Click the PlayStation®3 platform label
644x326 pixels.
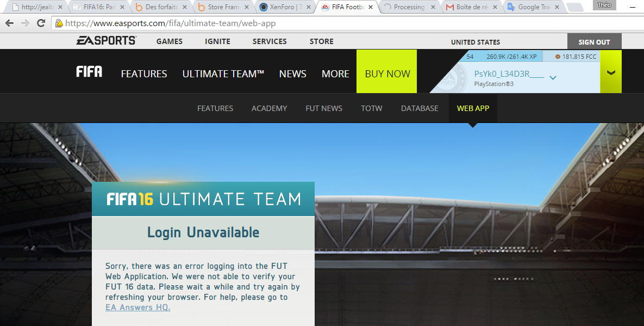click(x=493, y=84)
